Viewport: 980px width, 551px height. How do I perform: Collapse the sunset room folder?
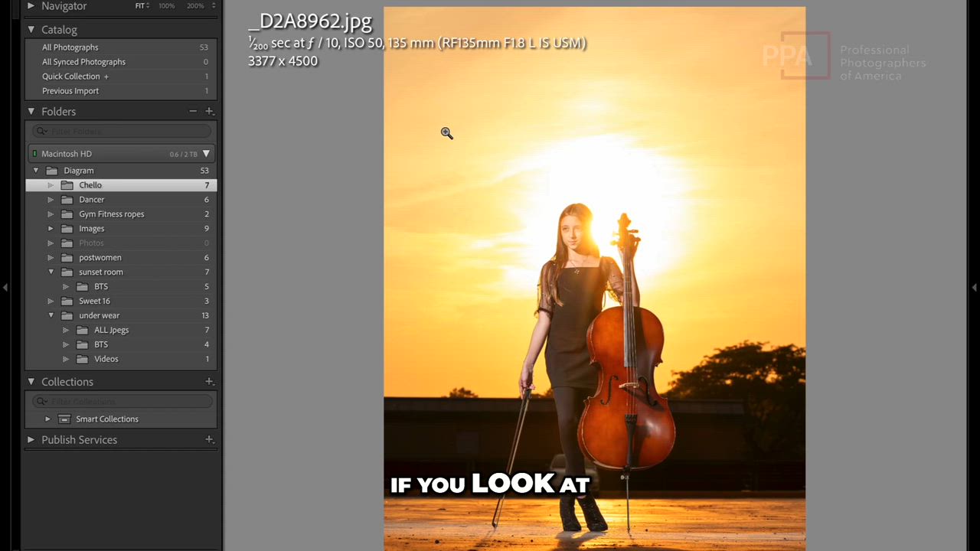pos(51,272)
